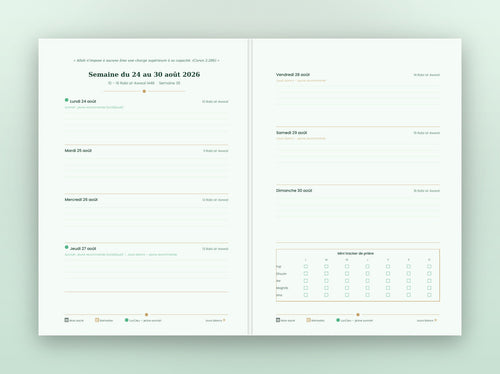Click the Hijri date on the Dimanche 30 août row
This screenshot has width=500, height=374.
(x=427, y=191)
